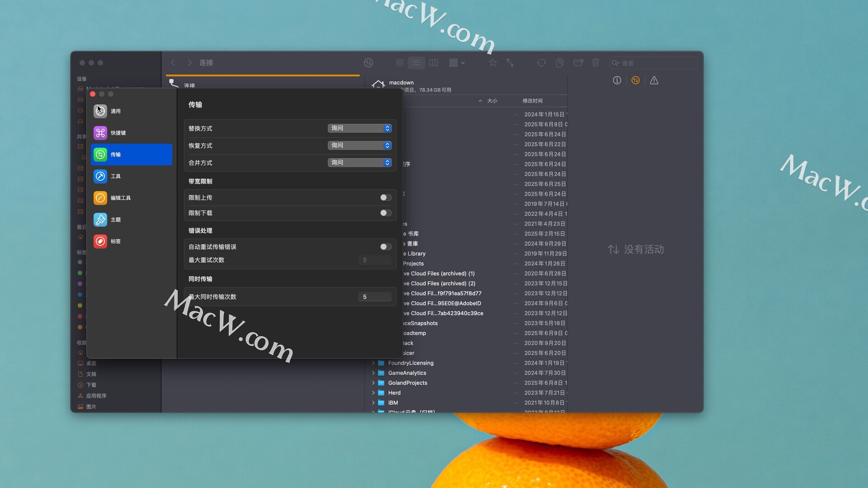Viewport: 868px width, 488px height.
Task: Open the 快捷键 preferences tab
Action: [x=132, y=133]
